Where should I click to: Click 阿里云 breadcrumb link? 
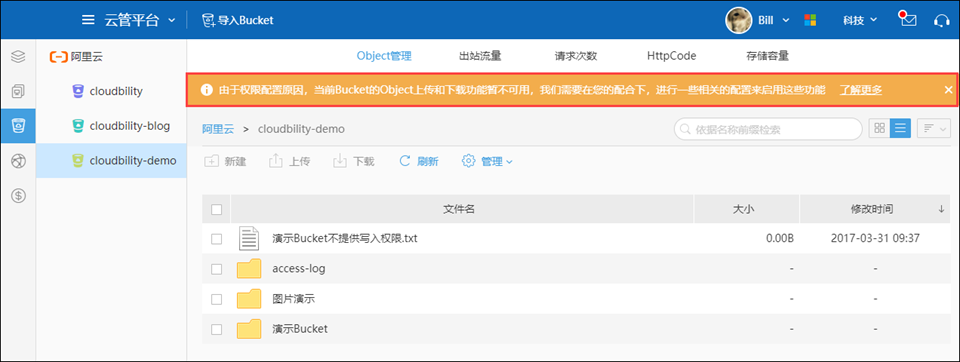click(219, 129)
